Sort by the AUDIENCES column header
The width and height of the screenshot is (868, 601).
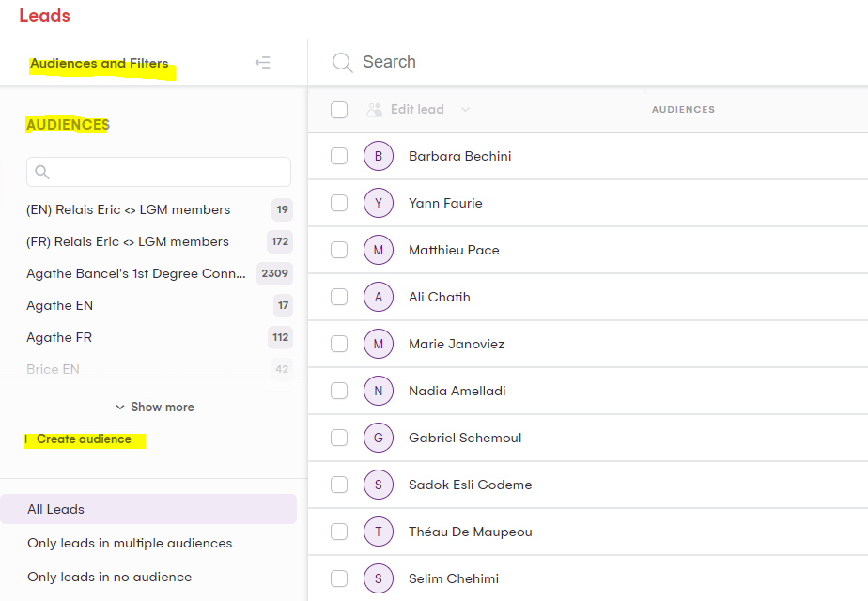pyautogui.click(x=683, y=110)
